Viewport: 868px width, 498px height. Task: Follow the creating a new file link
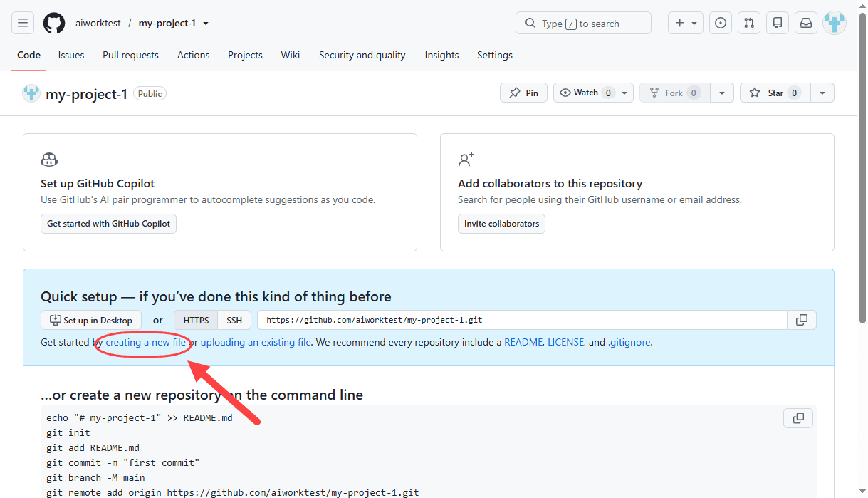point(146,342)
